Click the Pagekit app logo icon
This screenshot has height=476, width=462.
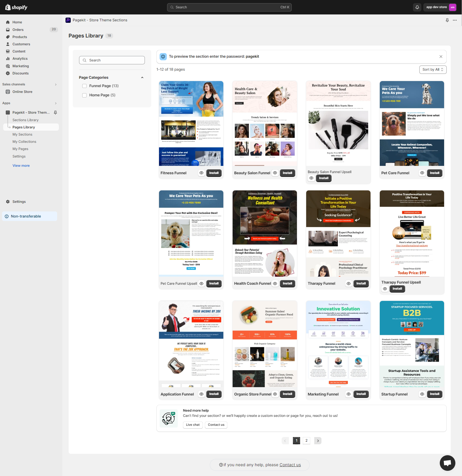tap(68, 20)
